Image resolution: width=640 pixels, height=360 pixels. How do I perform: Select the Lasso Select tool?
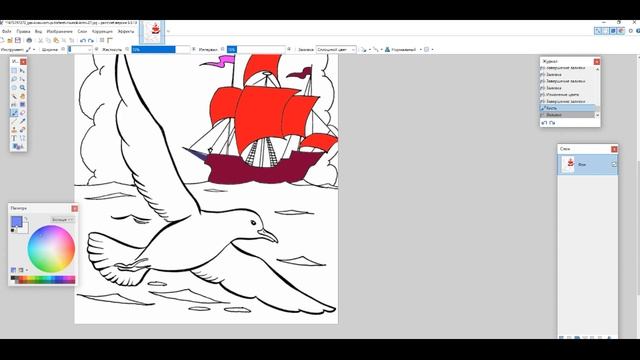pos(14,79)
